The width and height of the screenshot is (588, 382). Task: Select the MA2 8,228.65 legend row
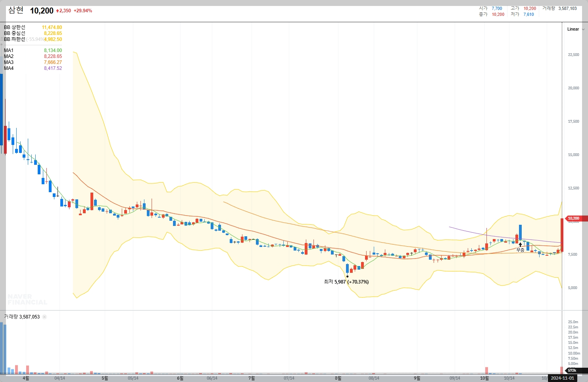[x=33, y=56]
